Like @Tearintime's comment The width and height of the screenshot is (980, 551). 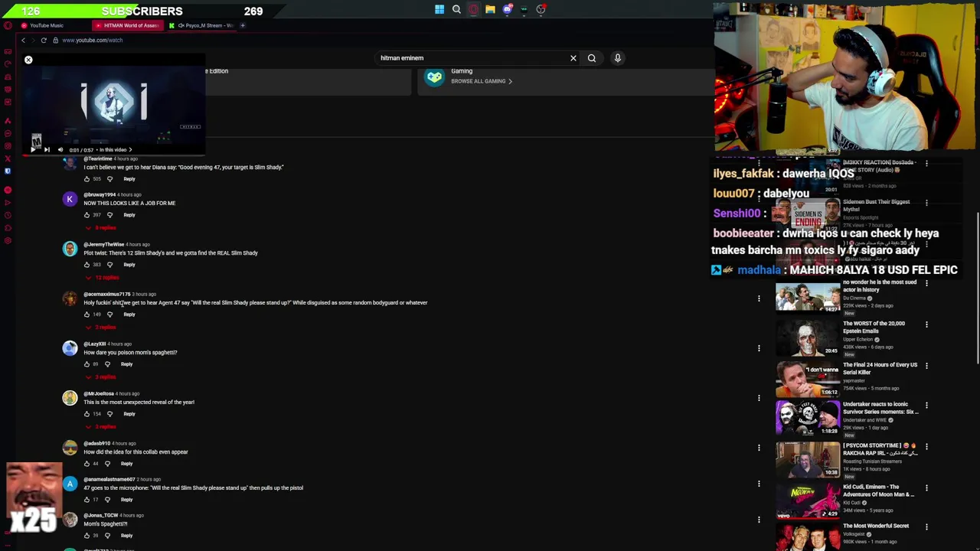[x=87, y=179]
